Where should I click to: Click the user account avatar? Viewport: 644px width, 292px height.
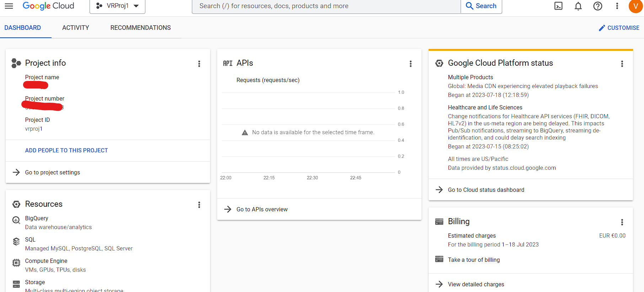click(x=635, y=6)
